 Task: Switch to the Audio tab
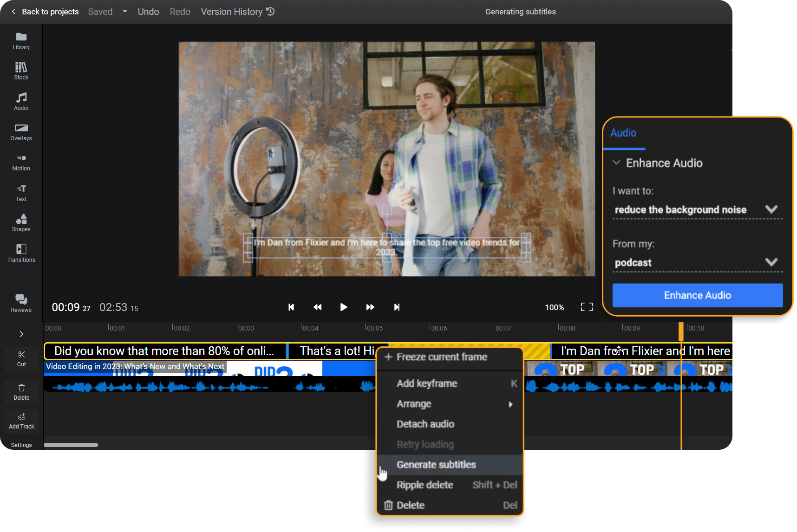coord(623,133)
